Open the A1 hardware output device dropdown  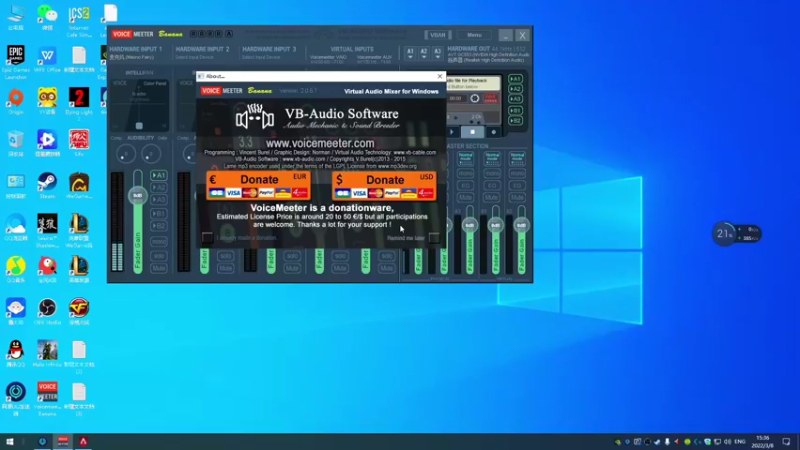(x=410, y=53)
